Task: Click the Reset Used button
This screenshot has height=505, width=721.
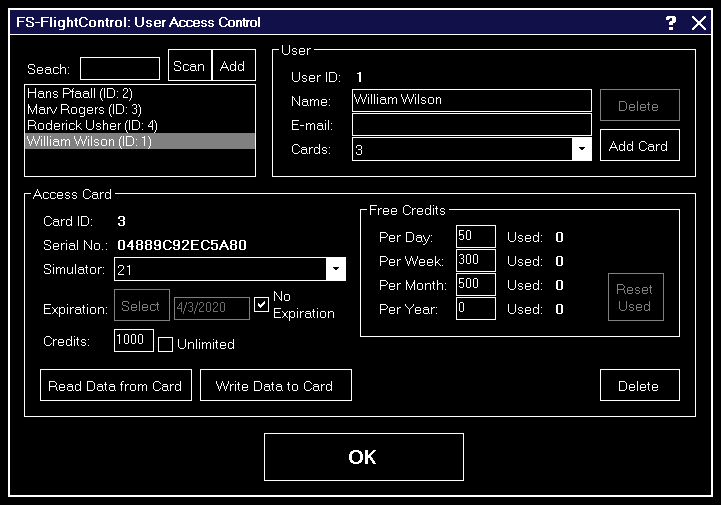Action: click(635, 297)
